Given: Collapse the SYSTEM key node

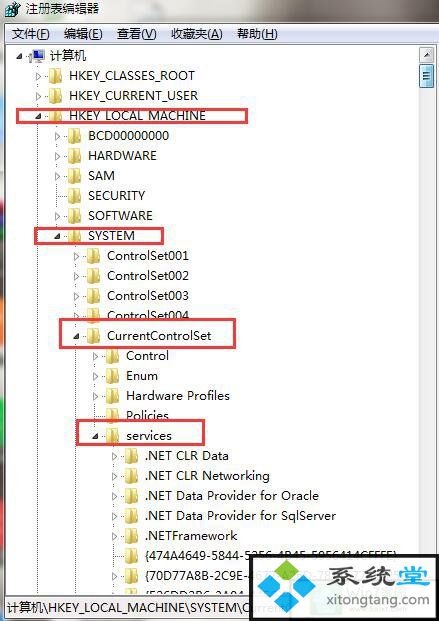Looking at the screenshot, I should (57, 236).
